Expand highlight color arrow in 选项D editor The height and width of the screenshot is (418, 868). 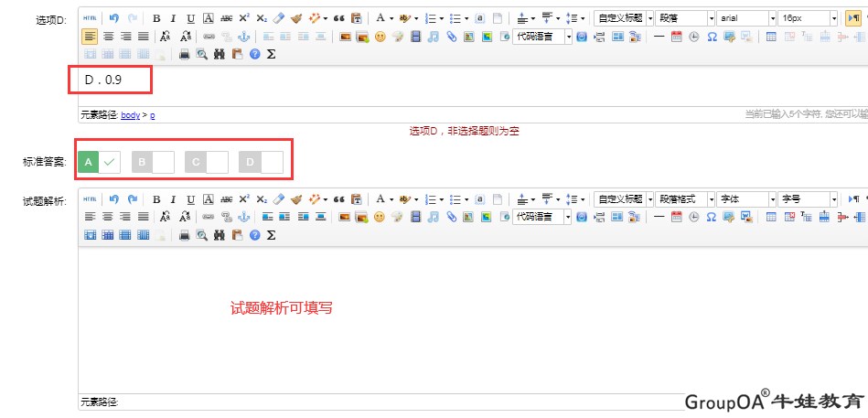[x=416, y=19]
